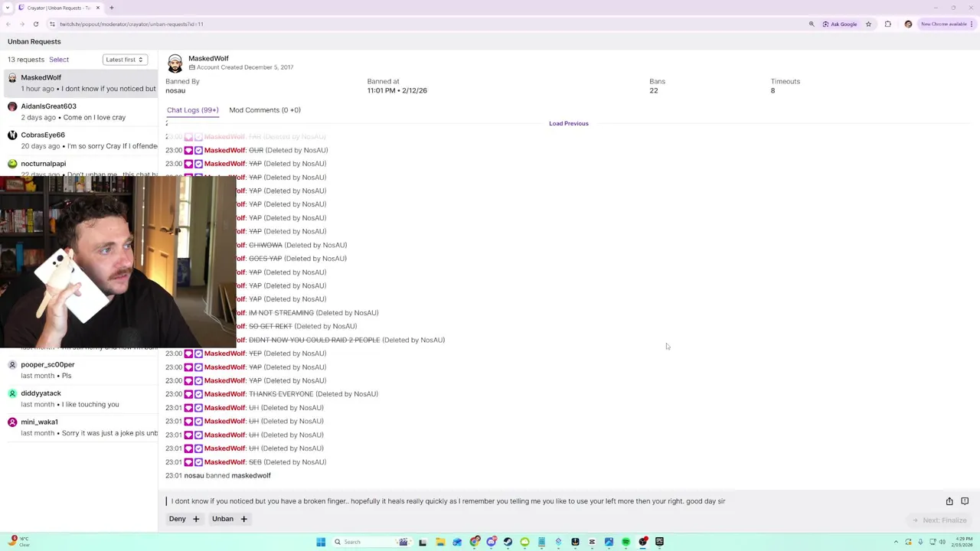Open request in popout window icon
The height and width of the screenshot is (551, 980).
point(965,501)
